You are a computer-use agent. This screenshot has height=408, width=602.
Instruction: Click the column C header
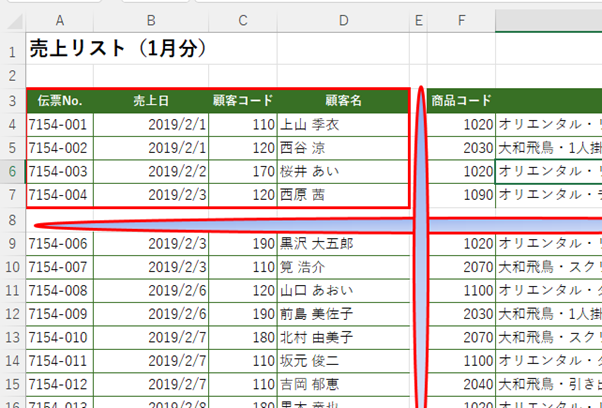243,20
